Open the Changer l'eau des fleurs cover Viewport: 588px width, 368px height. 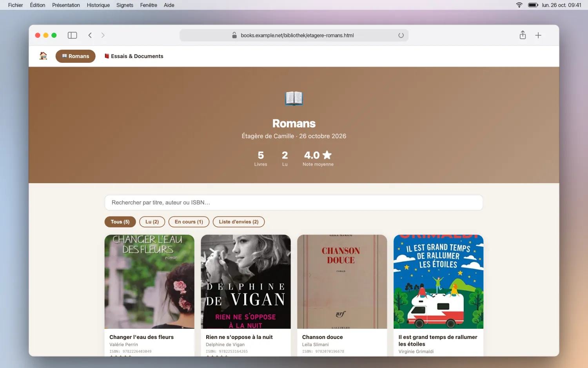[149, 282]
